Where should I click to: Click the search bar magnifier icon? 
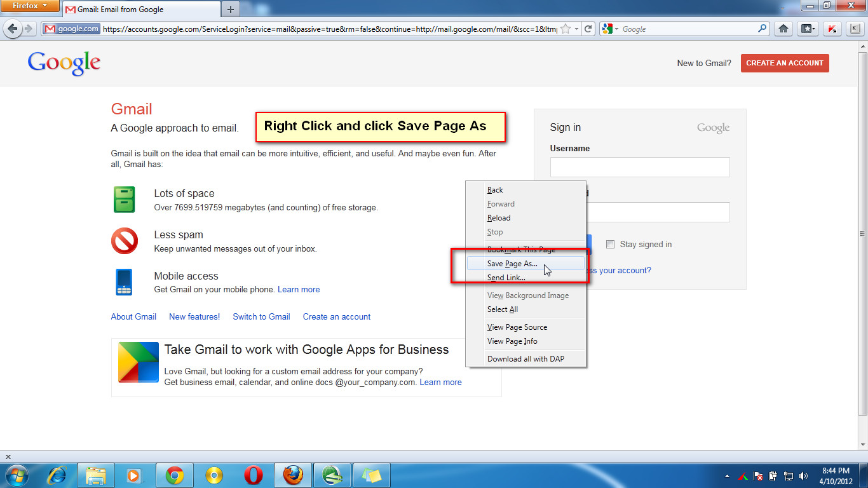point(763,29)
